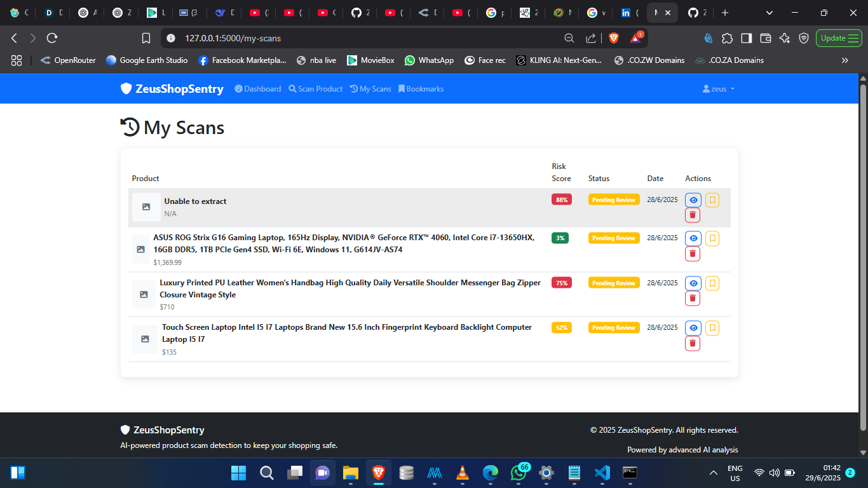Bookmark the Touch Screen Laptop scan
Screen dimensions: 868x488
(x=712, y=328)
